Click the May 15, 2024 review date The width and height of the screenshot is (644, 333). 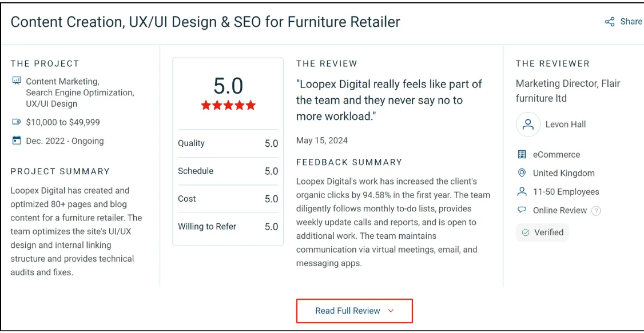click(x=322, y=141)
